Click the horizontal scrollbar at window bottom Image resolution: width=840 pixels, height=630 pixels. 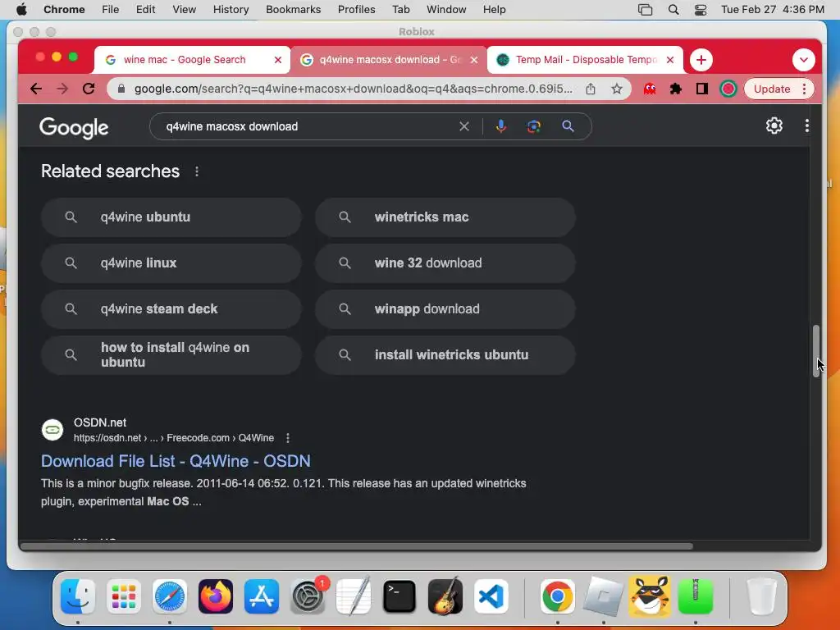356,546
